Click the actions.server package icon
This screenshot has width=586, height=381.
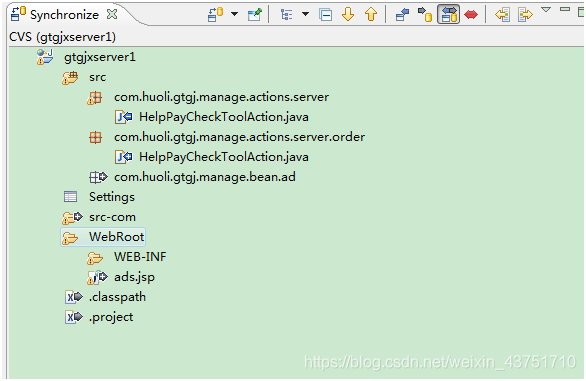[95, 98]
